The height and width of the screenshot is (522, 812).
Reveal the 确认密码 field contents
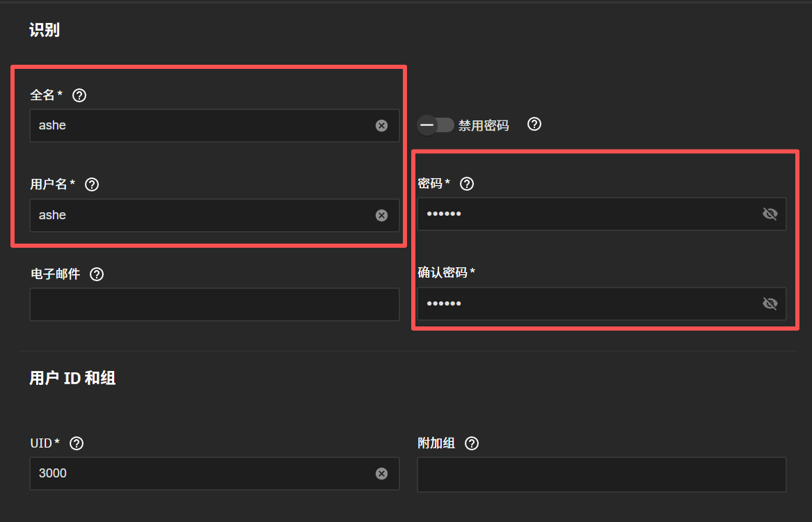[770, 303]
